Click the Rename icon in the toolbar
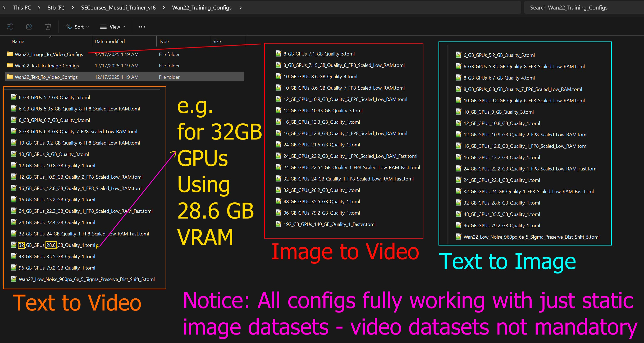 point(10,27)
